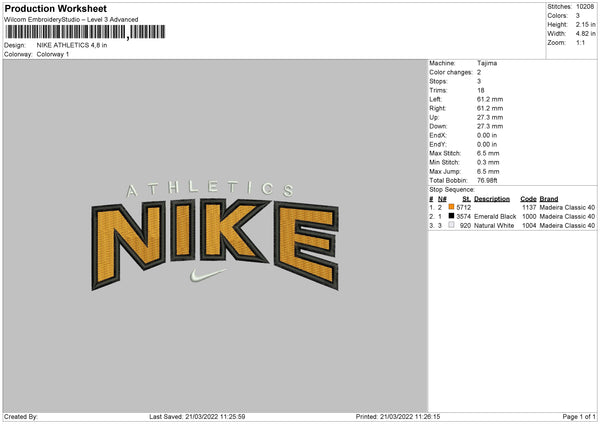Click the Natural White color swatch
This screenshot has height=424, width=600.
451,225
